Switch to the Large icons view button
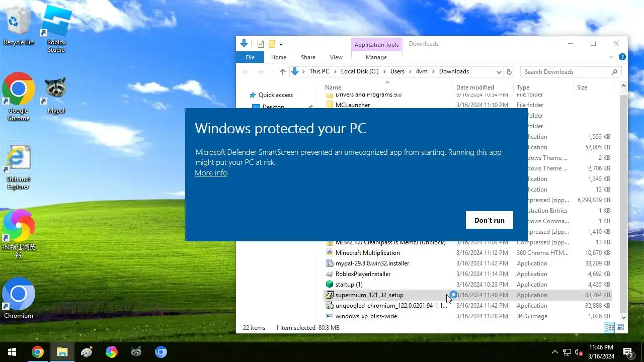The height and width of the screenshot is (362, 644). [620, 328]
